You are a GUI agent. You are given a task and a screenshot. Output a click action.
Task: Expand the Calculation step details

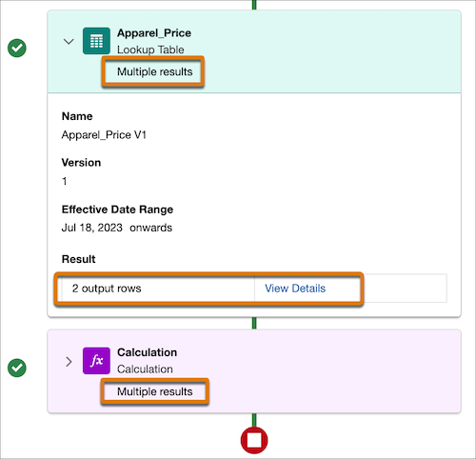(x=69, y=362)
